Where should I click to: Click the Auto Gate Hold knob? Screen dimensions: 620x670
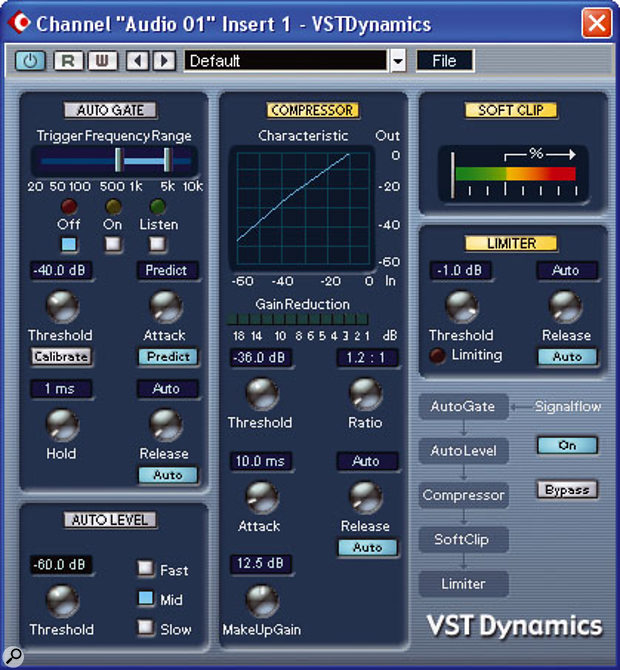click(62, 425)
